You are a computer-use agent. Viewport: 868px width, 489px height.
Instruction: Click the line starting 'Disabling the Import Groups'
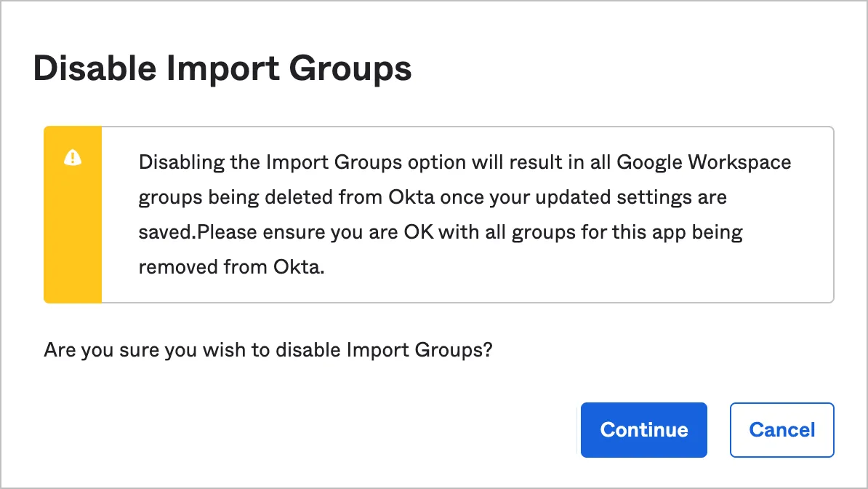click(464, 162)
